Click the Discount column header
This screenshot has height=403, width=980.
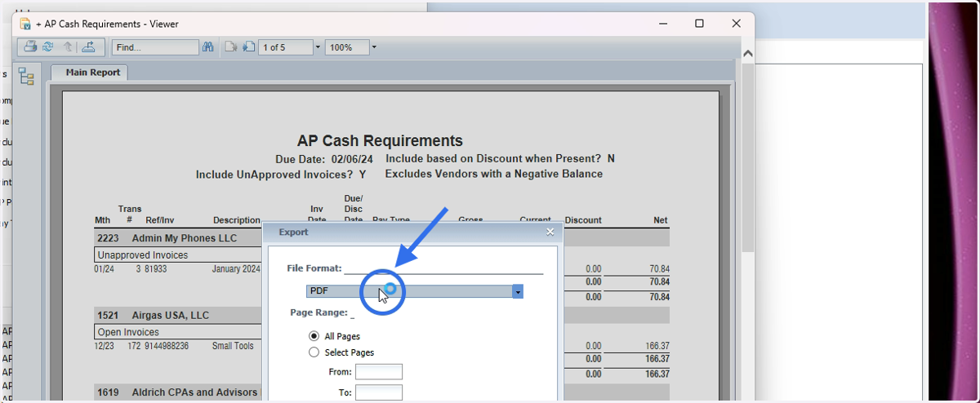point(583,220)
